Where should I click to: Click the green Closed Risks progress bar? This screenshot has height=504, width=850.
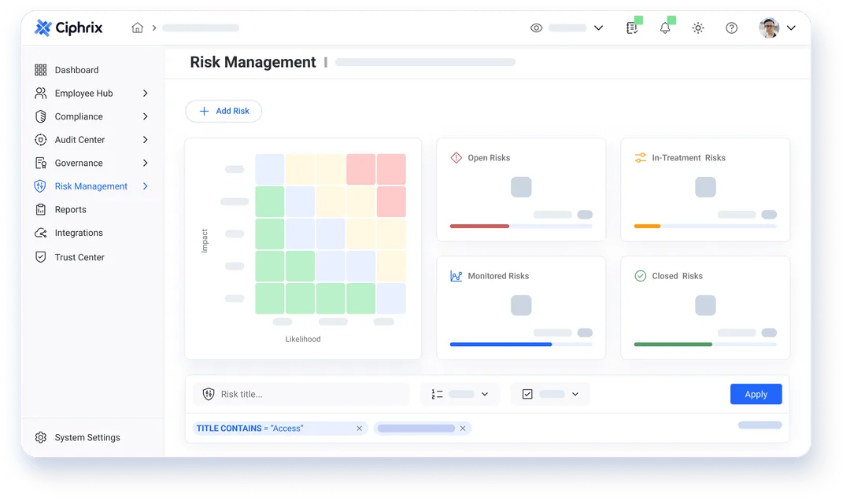pos(673,344)
